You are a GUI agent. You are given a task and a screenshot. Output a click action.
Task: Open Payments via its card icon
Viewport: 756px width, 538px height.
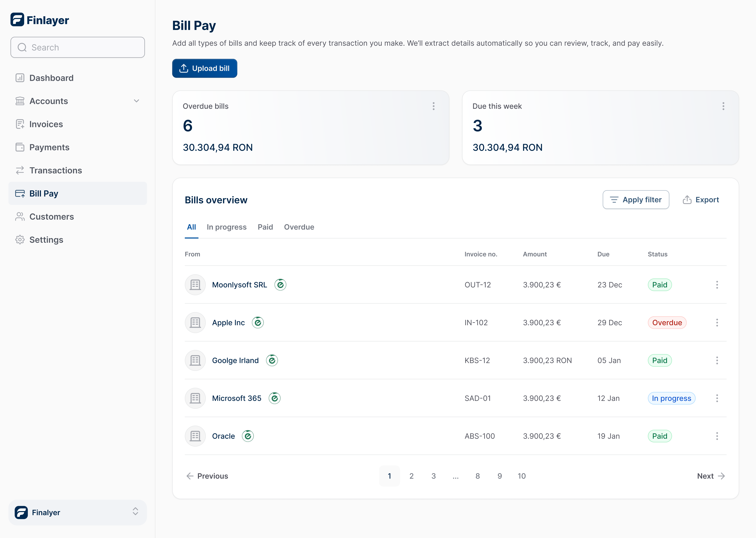pos(20,147)
